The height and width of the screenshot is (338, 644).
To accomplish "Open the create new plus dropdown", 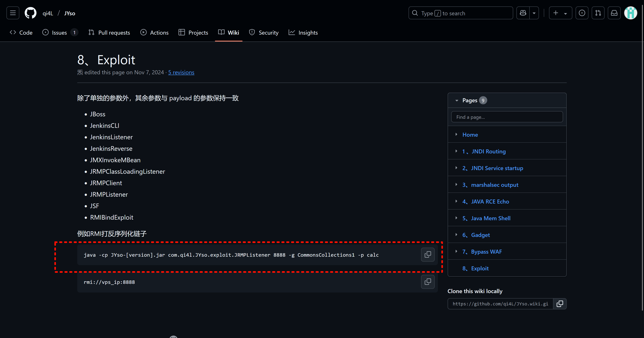I will (560, 13).
